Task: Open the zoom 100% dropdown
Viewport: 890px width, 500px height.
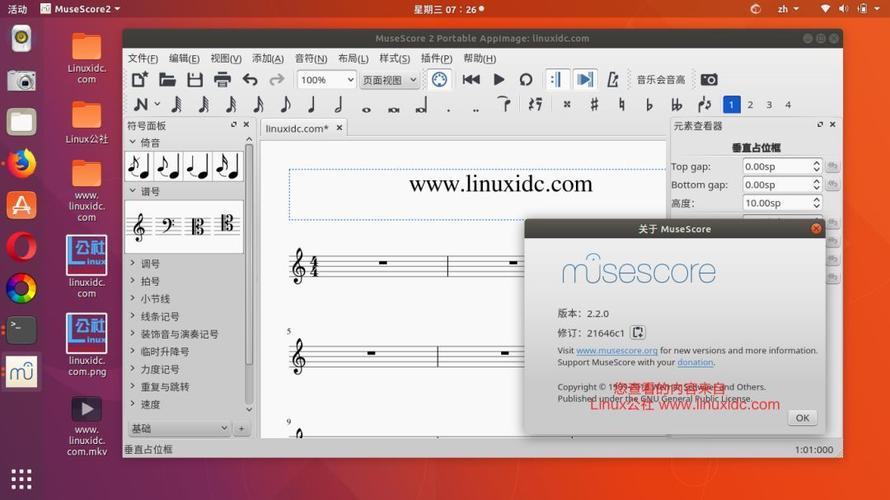Action: tap(326, 80)
